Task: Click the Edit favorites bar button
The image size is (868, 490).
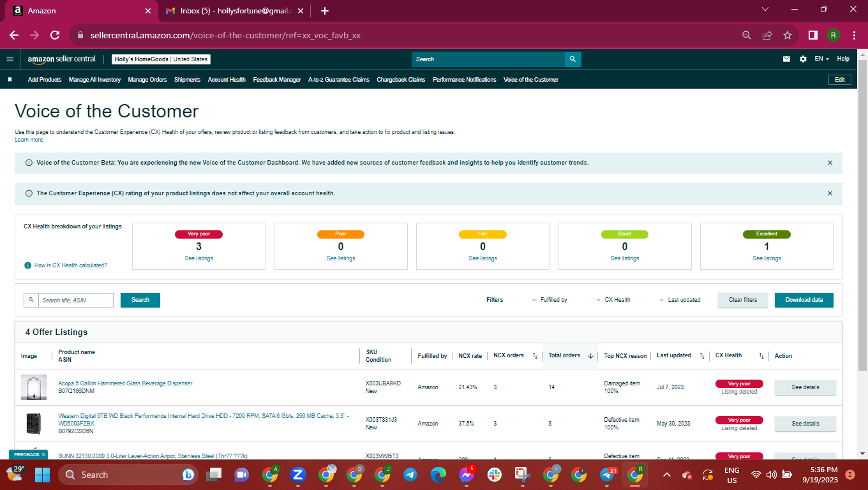Action: [x=840, y=80]
